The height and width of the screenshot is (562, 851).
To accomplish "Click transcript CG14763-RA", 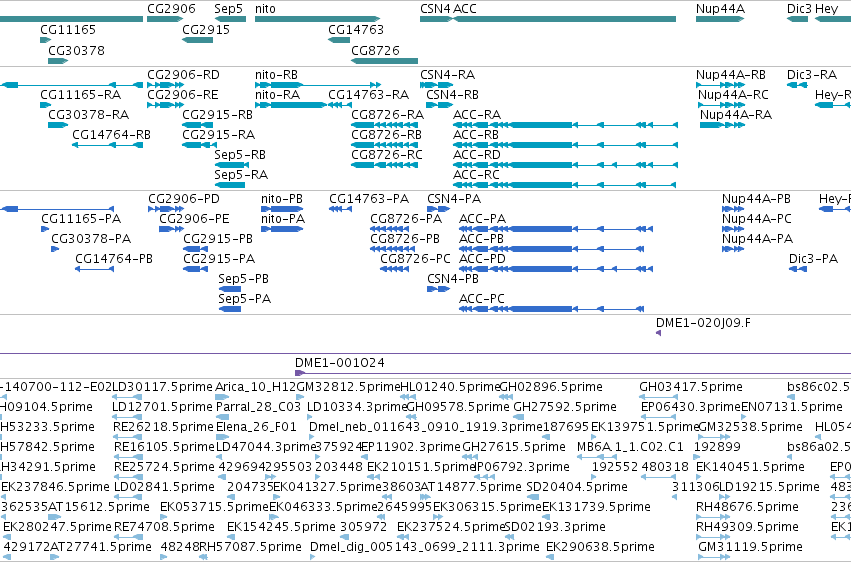I will pyautogui.click(x=369, y=94).
